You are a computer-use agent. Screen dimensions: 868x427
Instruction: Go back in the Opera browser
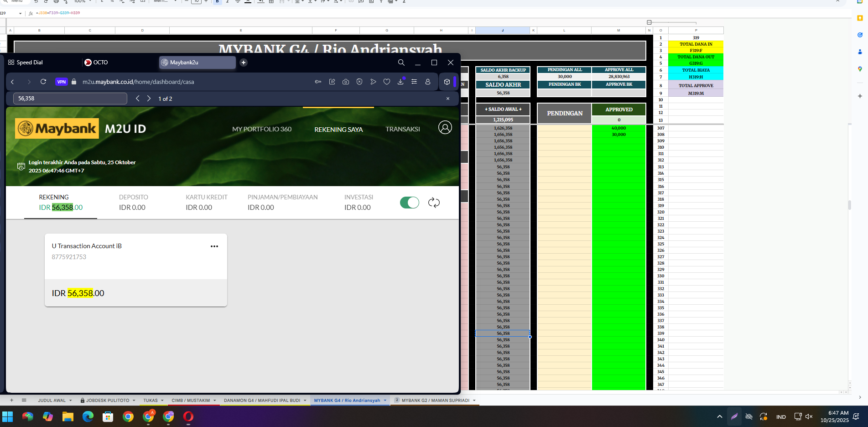(13, 82)
